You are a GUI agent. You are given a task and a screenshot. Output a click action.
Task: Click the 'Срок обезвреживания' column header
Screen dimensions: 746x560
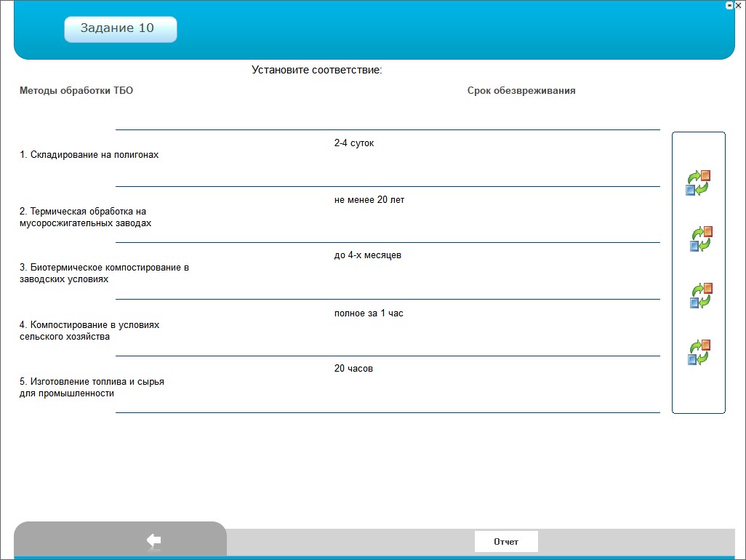click(521, 91)
